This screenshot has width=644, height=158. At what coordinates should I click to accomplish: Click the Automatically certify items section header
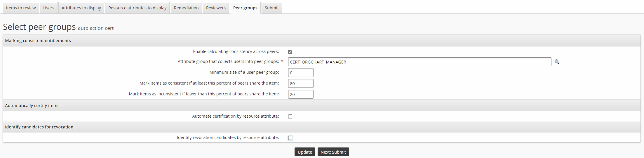tap(32, 106)
